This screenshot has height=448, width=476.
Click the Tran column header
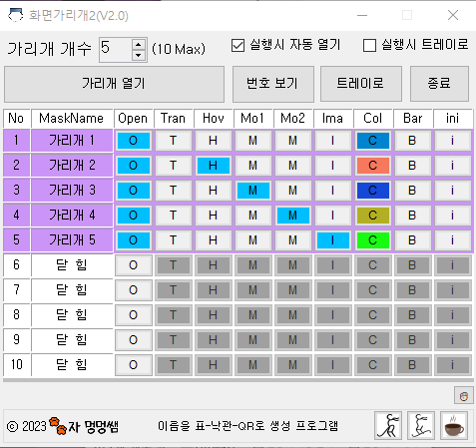(173, 119)
